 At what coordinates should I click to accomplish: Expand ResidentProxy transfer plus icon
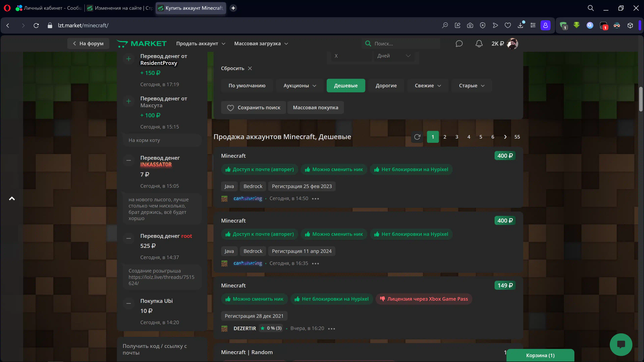pos(129,59)
